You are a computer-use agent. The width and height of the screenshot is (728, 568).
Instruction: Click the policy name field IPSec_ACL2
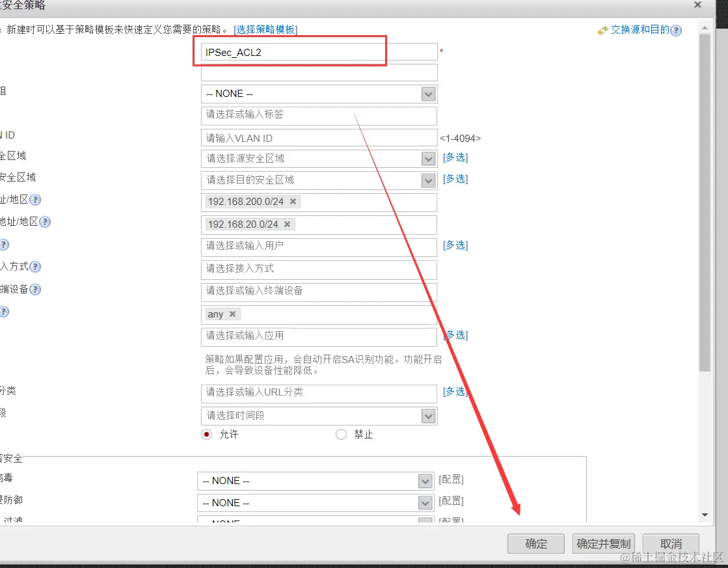click(x=319, y=52)
